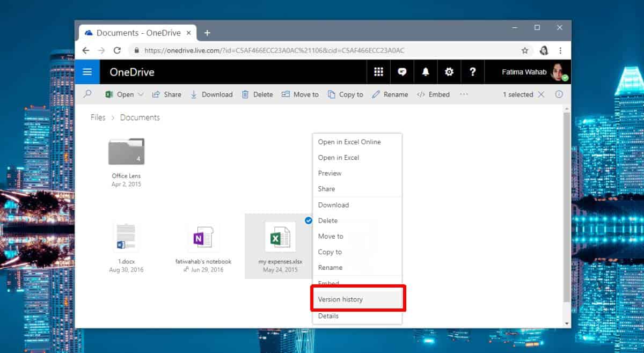
Task: Bookmark this page with star icon
Action: (x=525, y=50)
